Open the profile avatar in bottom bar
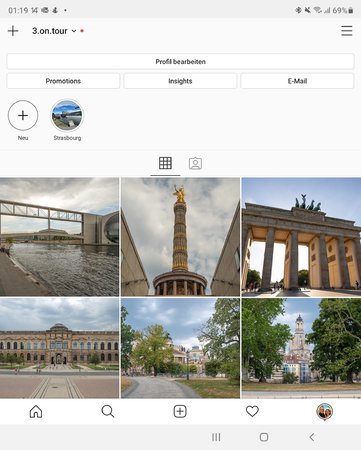Screen dimensions: 361x450 (x=324, y=412)
